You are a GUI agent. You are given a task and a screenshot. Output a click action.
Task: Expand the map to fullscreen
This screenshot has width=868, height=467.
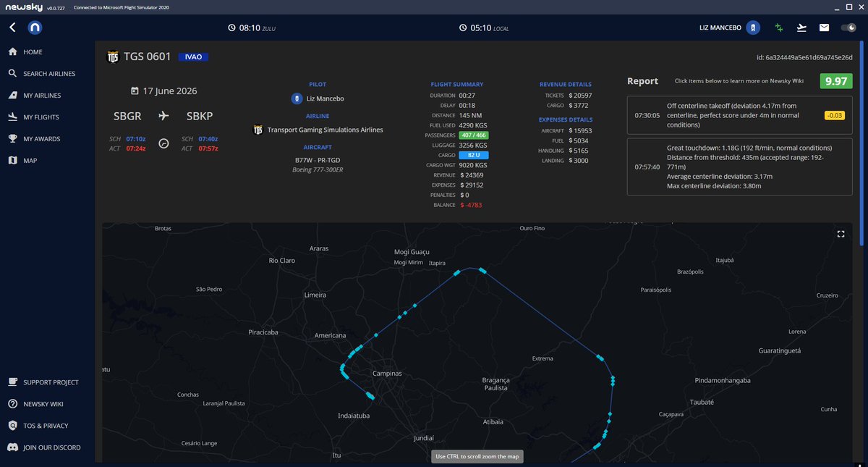pos(841,234)
